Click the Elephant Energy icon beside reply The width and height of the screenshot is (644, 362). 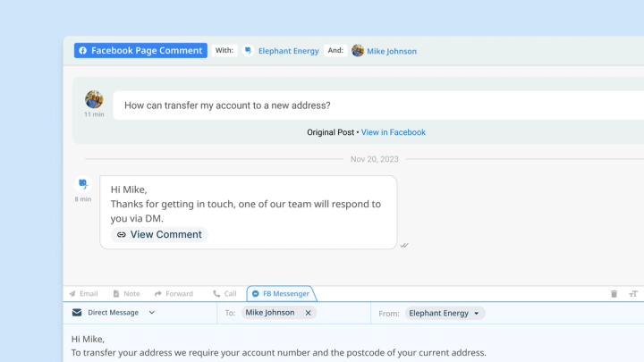pos(83,184)
